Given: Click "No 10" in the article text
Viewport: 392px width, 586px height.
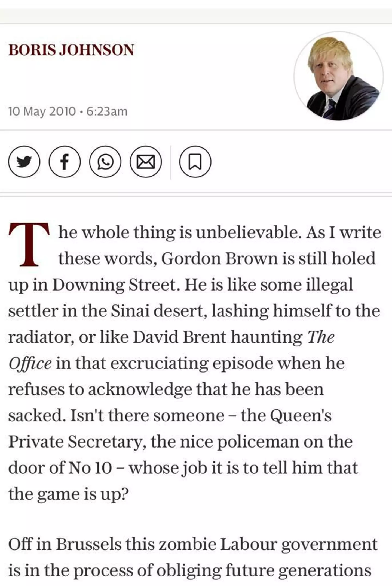Looking at the screenshot, I should 90,468.
